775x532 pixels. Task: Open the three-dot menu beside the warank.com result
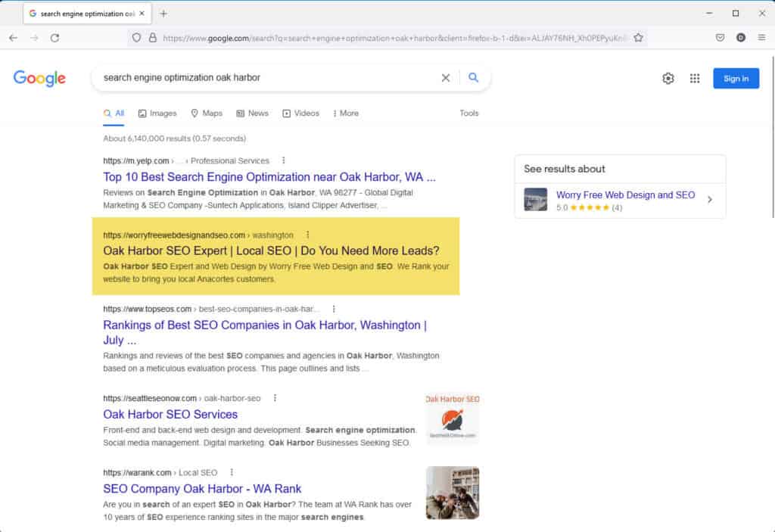point(232,472)
